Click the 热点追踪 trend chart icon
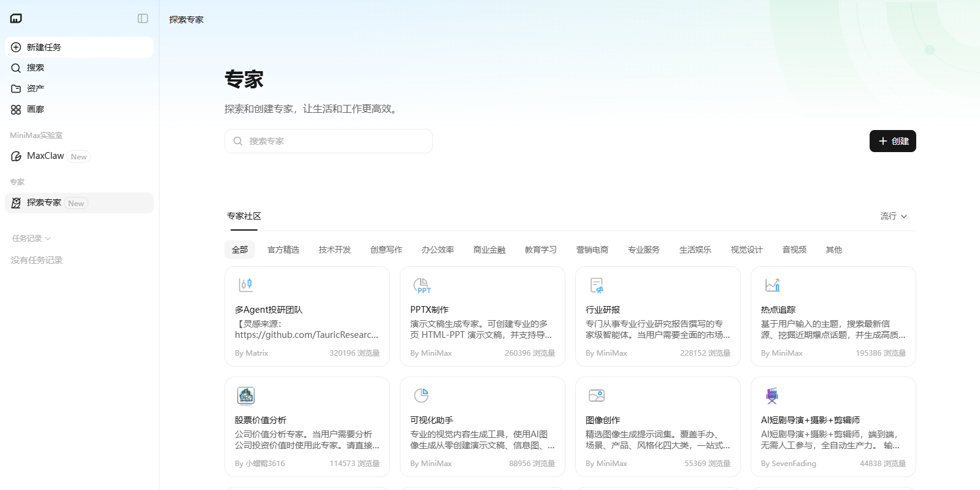 pyautogui.click(x=772, y=285)
